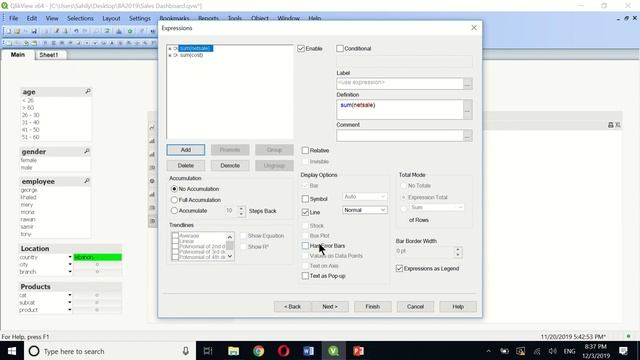Open the notification center icon

point(623,351)
